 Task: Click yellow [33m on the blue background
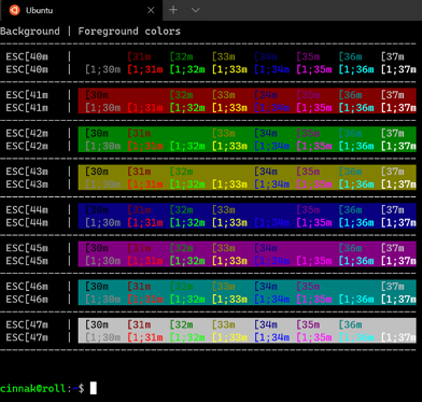click(224, 210)
